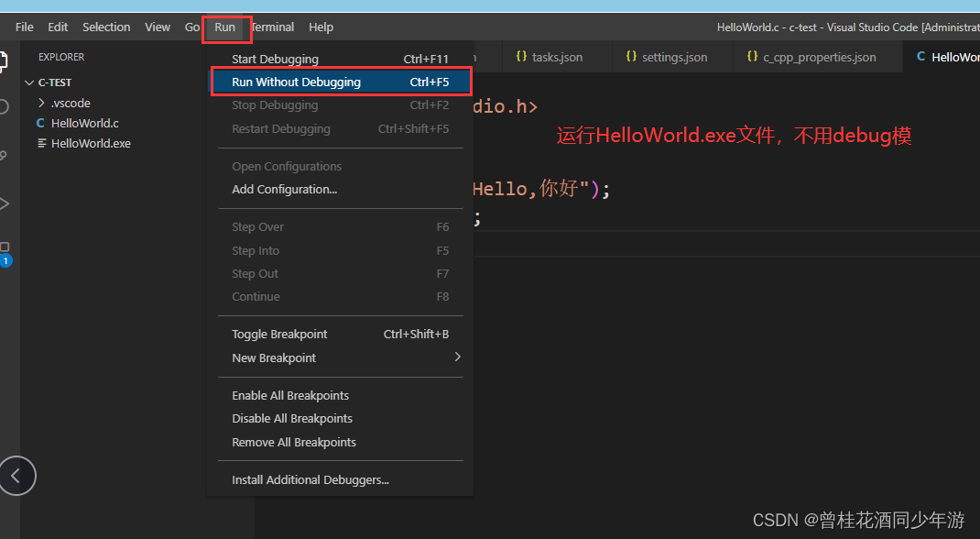The width and height of the screenshot is (980, 539).
Task: Open the Go menu
Action: tap(191, 27)
